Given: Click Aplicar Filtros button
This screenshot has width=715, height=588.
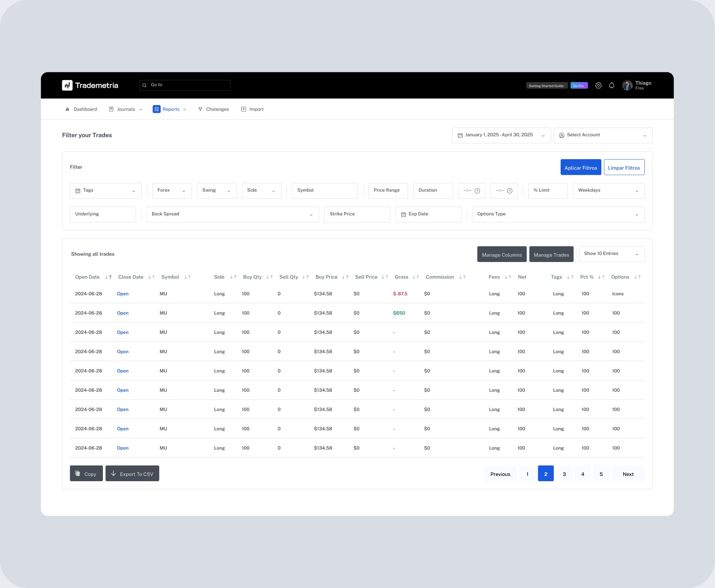Looking at the screenshot, I should 581,167.
